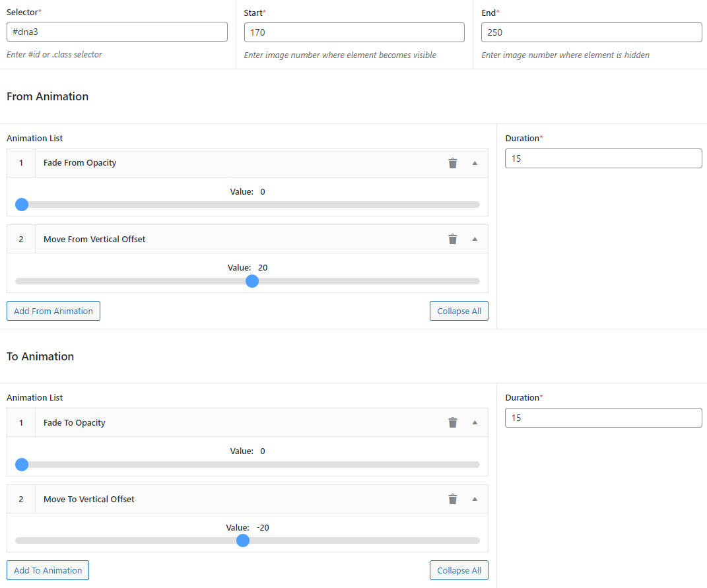Delete the Fade From Opacity animation
This screenshot has width=707, height=588.
(x=453, y=163)
